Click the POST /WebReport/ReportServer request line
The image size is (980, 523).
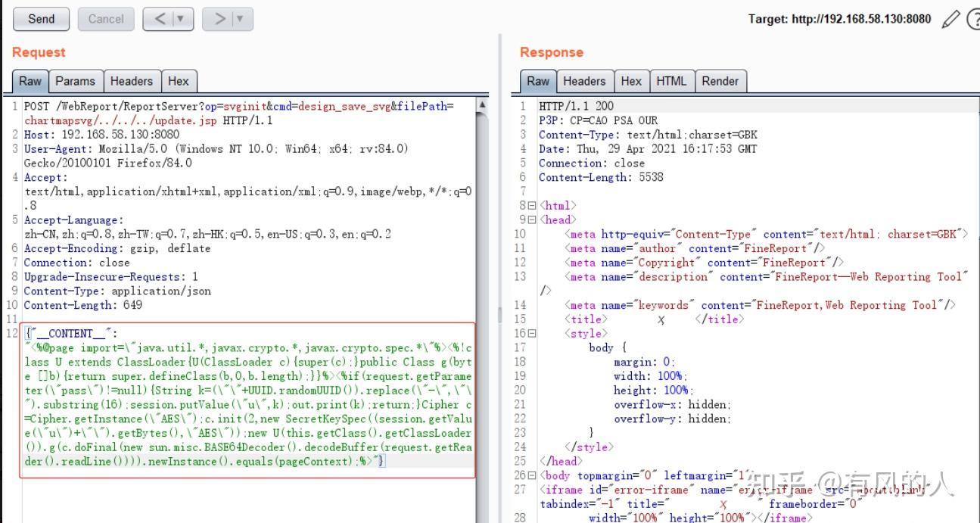239,114
